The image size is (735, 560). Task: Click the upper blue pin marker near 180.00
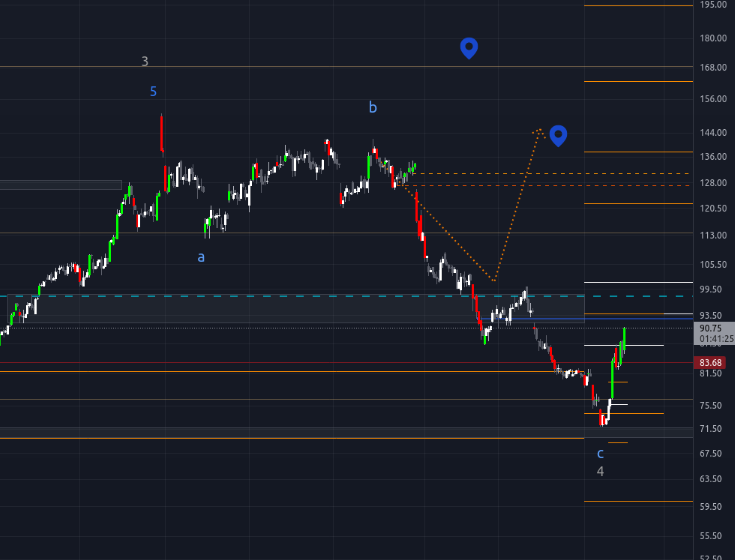point(468,46)
